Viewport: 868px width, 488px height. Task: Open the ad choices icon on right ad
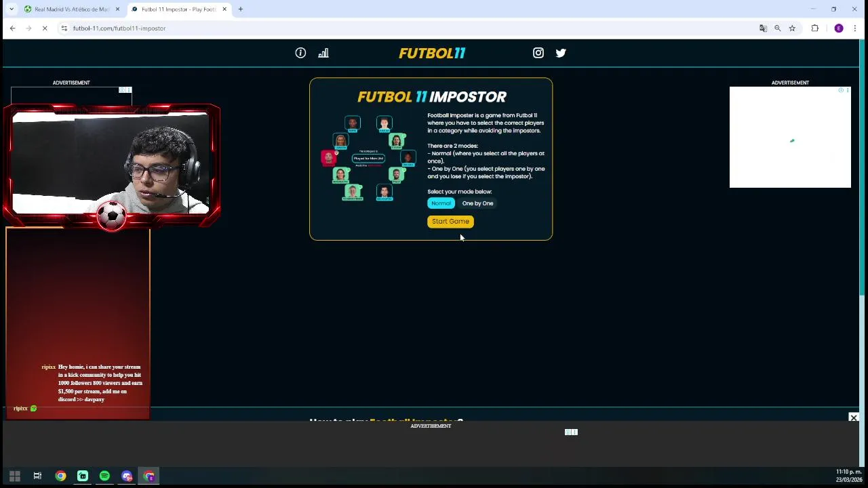pos(841,90)
